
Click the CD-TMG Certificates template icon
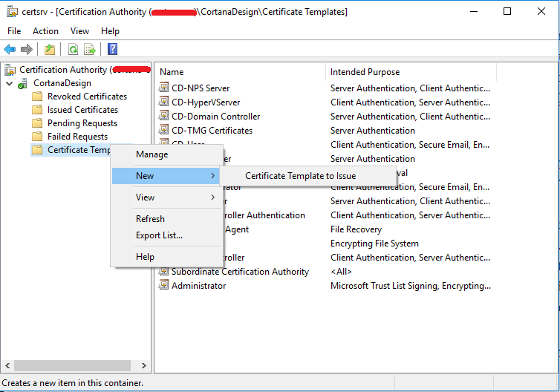tap(163, 130)
